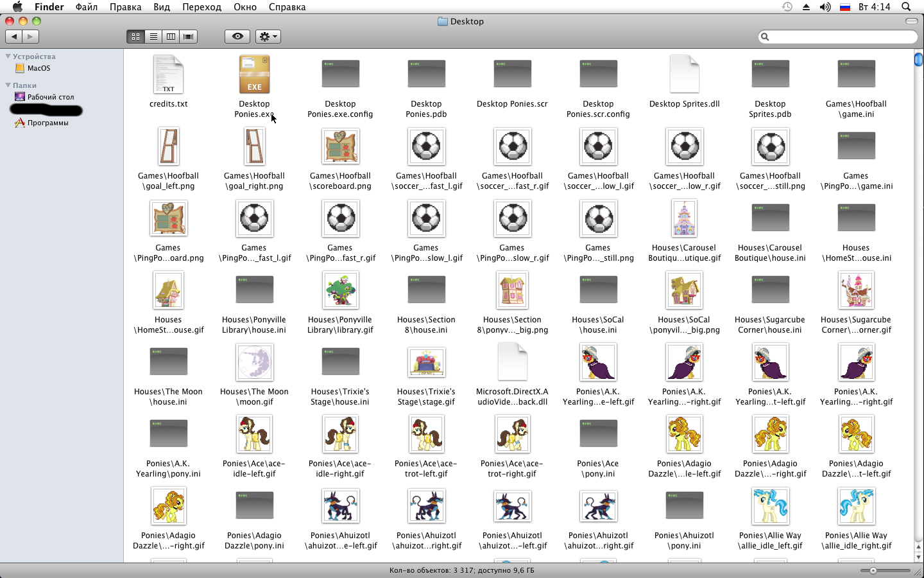Select the Hoofball scoreboard.png icon
Image resolution: width=924 pixels, height=578 pixels.
pyautogui.click(x=341, y=146)
